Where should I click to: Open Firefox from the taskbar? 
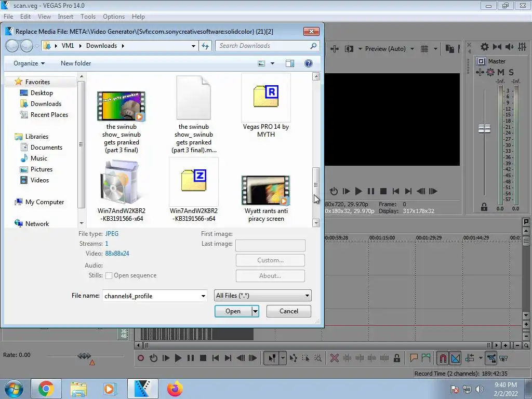tap(175, 389)
